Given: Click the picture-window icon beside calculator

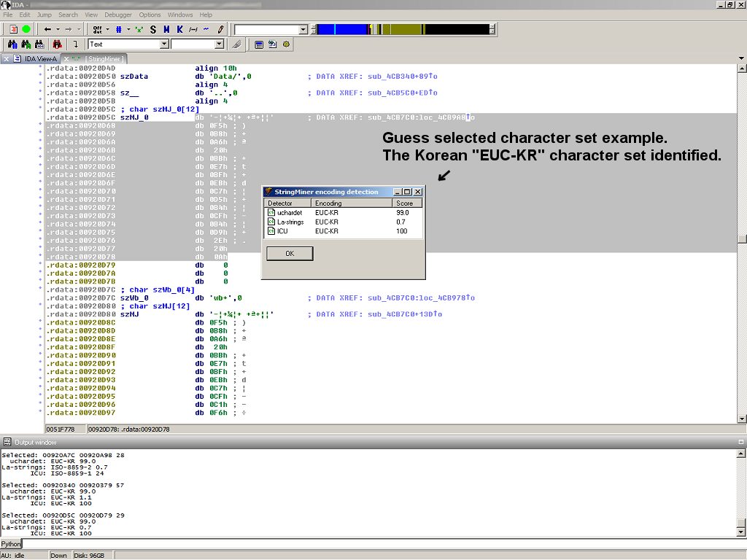Looking at the screenshot, I should pos(273,44).
